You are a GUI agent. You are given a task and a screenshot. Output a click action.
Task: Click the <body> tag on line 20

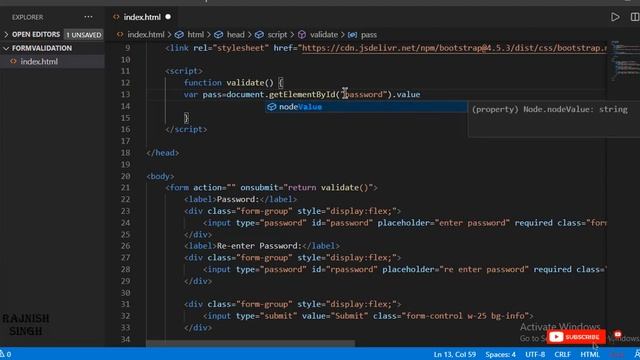pyautogui.click(x=160, y=176)
